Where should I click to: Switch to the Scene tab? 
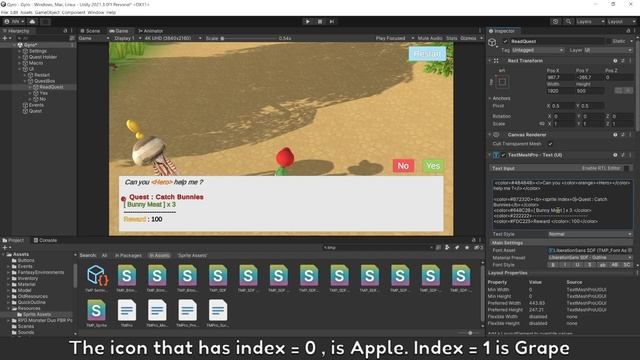click(x=90, y=31)
